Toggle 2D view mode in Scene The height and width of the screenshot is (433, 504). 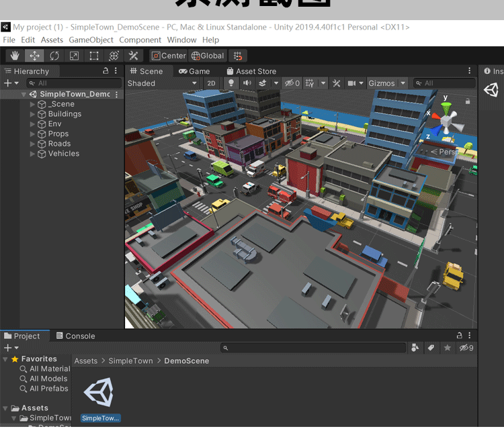212,83
